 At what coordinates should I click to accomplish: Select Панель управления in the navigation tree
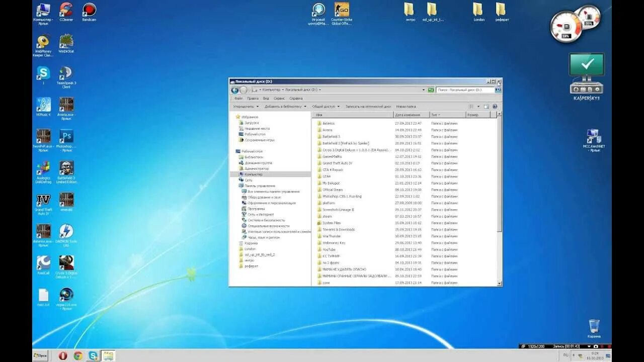[x=257, y=186]
